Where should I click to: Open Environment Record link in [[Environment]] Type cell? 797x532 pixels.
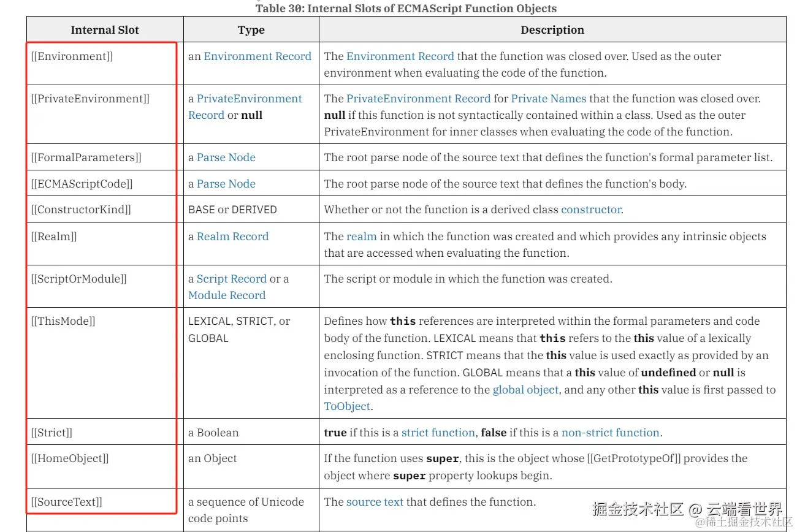click(257, 56)
